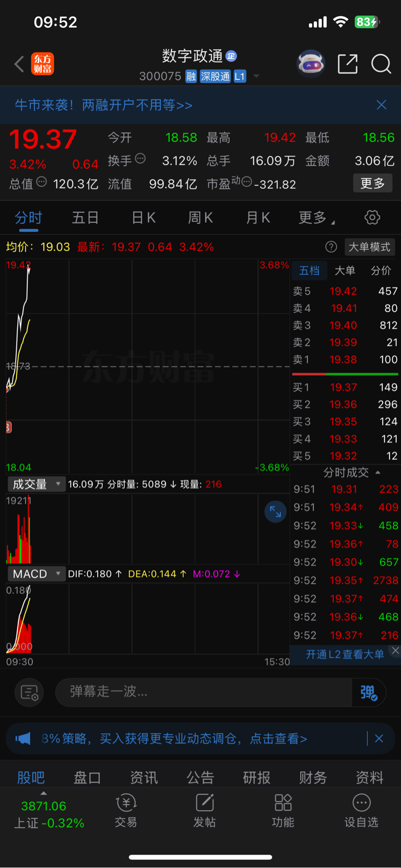
Task: Open the danmaku settings list icon
Action: pyautogui.click(x=29, y=693)
